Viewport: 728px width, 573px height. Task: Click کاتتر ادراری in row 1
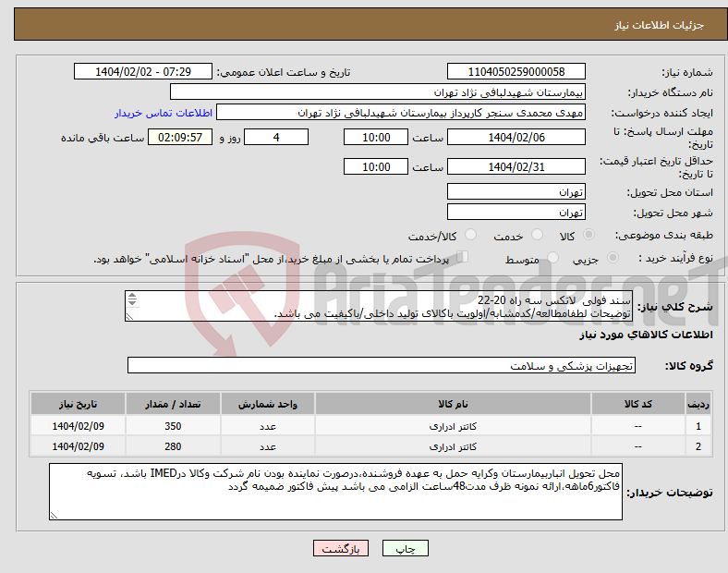pyautogui.click(x=453, y=426)
